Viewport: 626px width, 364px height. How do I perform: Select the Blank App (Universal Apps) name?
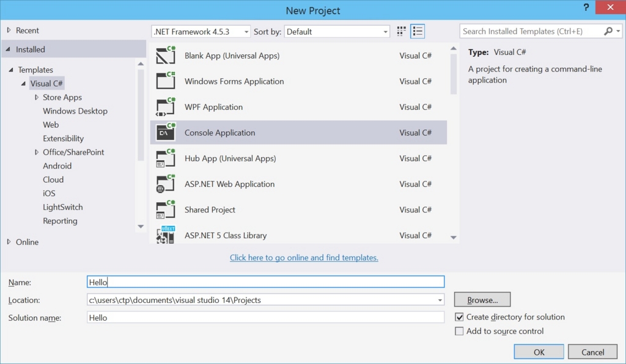tap(232, 56)
